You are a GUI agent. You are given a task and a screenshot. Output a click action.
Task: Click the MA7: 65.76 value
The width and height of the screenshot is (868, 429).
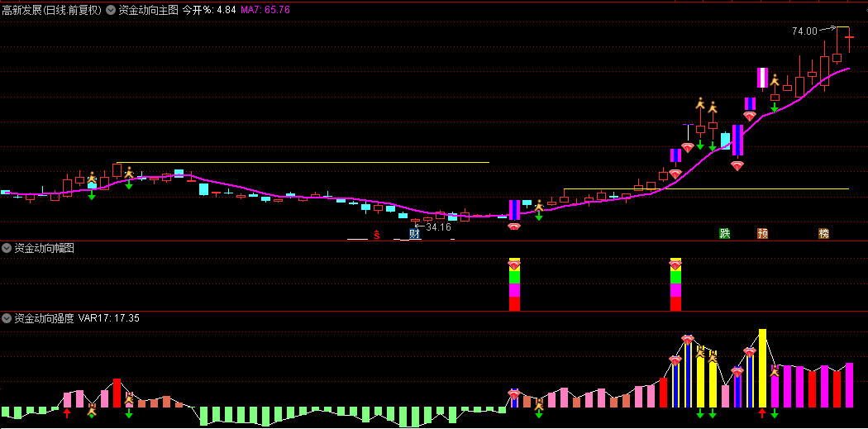point(265,10)
